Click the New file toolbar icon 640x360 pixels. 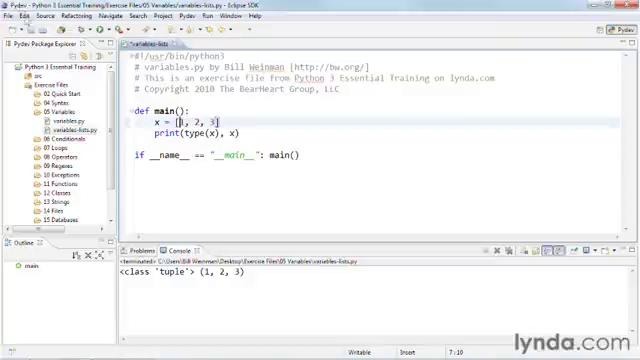13,30
